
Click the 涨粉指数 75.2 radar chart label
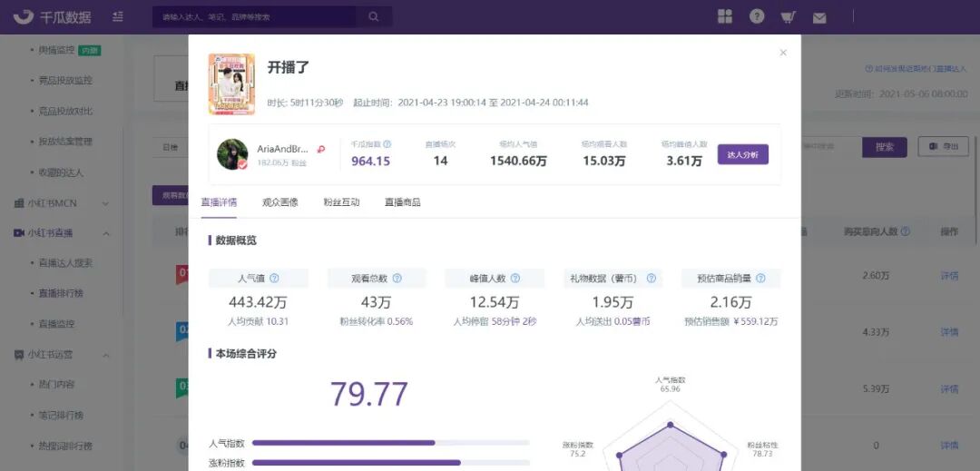[577, 449]
